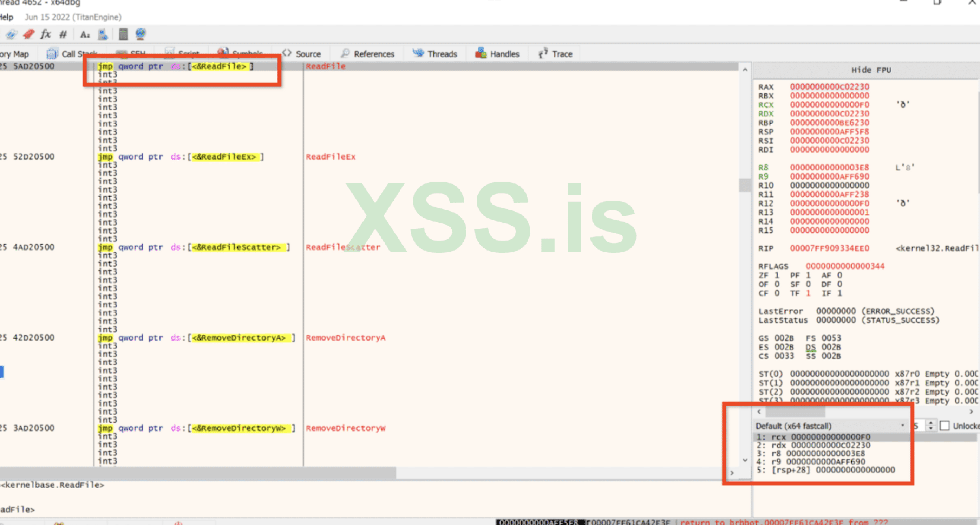This screenshot has height=525, width=980.
Task: Open the Trace tab
Action: coord(555,54)
